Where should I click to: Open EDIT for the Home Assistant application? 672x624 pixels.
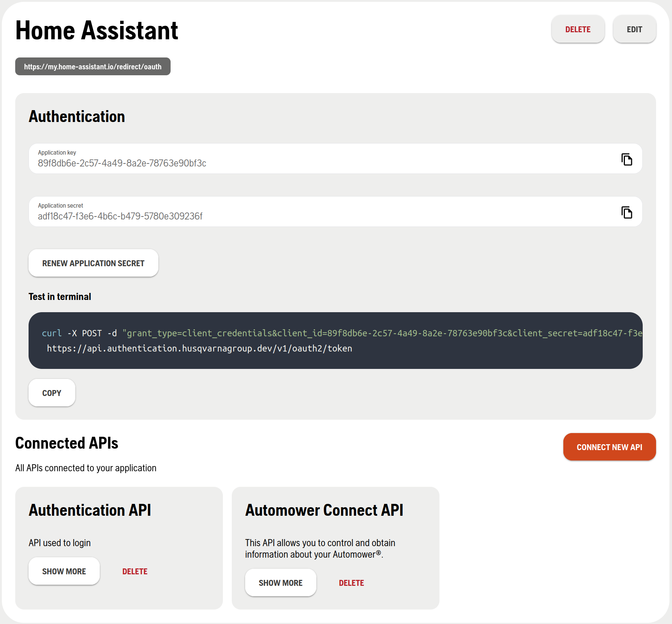[x=634, y=29]
